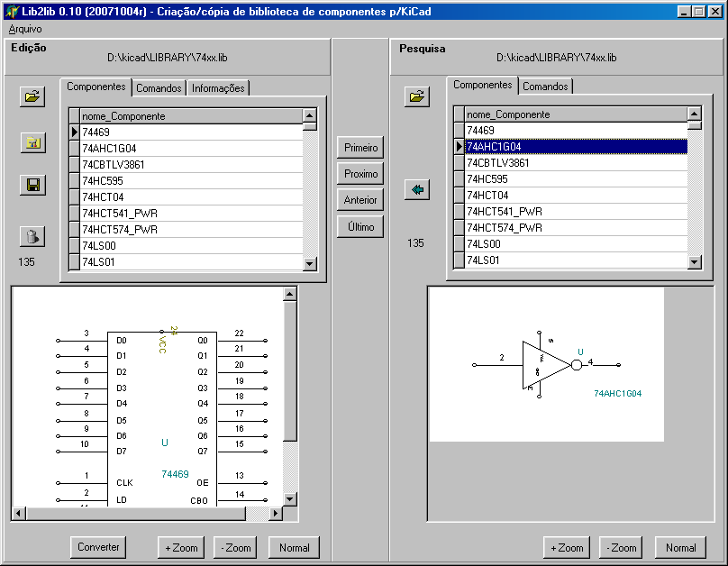The image size is (728, 566).
Task: Select 74469 in Pesquisa list
Action: click(x=576, y=131)
